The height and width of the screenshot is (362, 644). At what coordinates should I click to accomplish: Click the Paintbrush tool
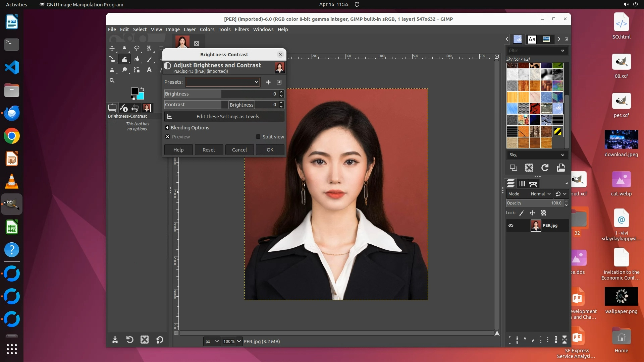pyautogui.click(x=149, y=59)
